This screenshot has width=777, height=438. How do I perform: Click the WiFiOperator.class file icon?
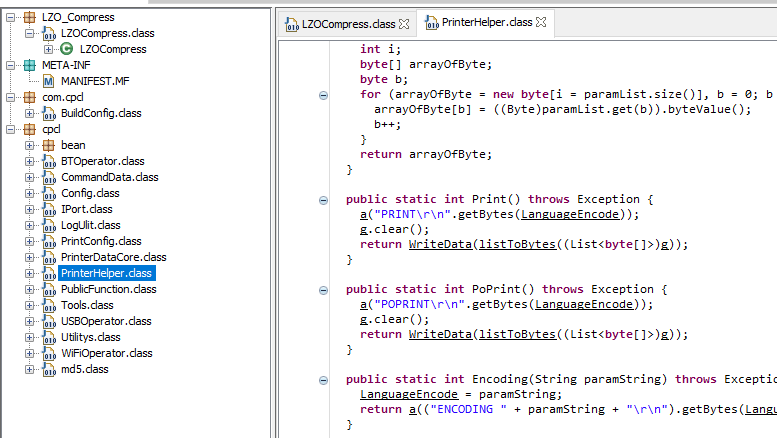49,353
